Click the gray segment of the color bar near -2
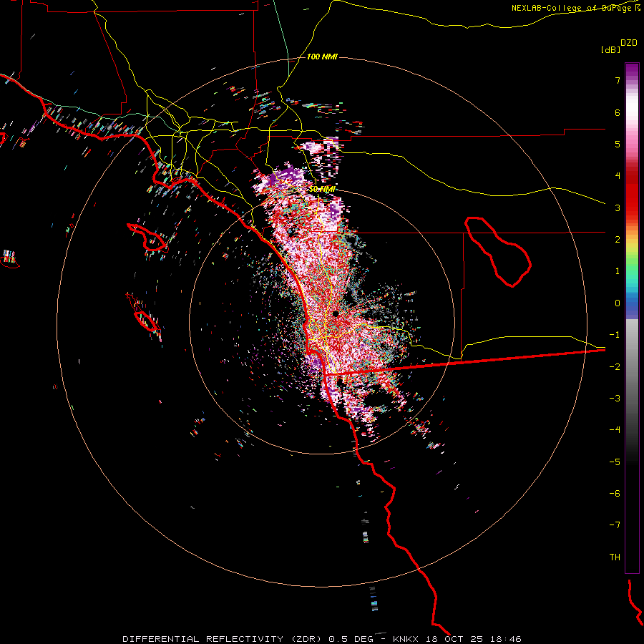This screenshot has height=644, width=644. tap(632, 366)
